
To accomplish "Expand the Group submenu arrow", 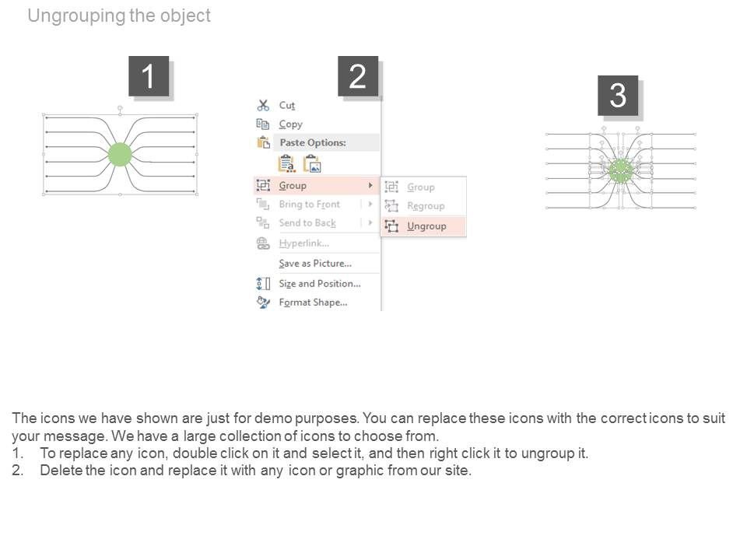I will (370, 185).
